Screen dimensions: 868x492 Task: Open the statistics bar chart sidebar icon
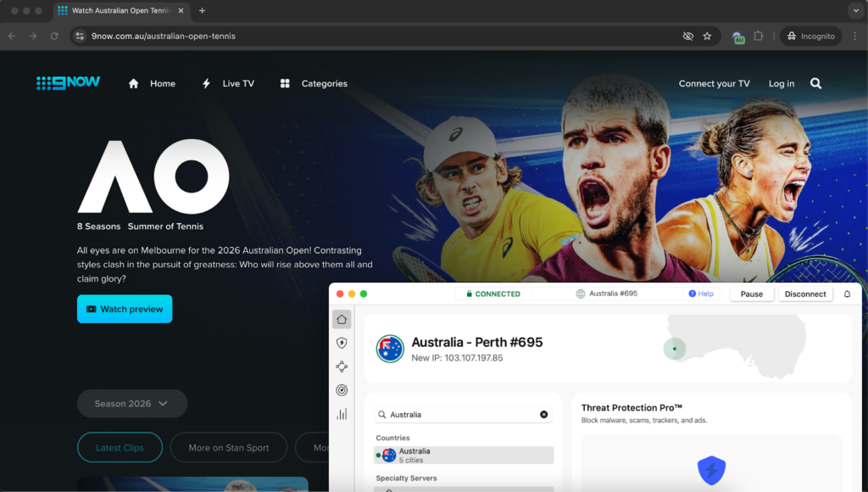[342, 414]
